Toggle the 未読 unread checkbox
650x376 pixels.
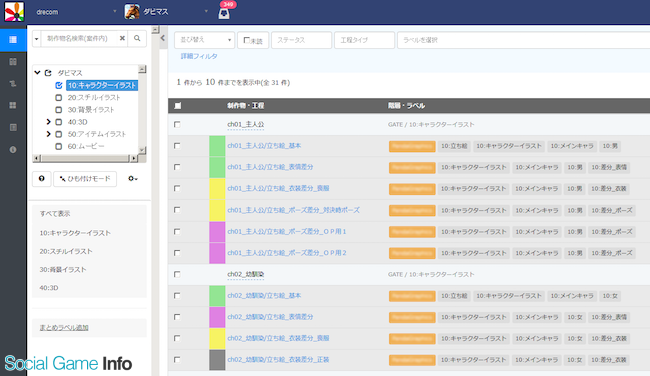coord(247,40)
